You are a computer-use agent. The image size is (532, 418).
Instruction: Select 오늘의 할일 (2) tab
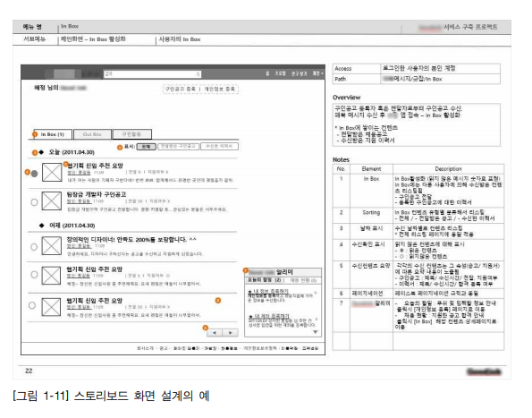tap(265, 280)
